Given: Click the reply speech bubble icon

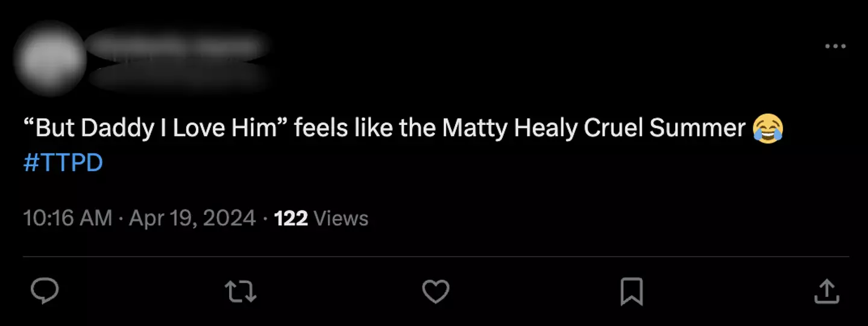Looking at the screenshot, I should (45, 292).
